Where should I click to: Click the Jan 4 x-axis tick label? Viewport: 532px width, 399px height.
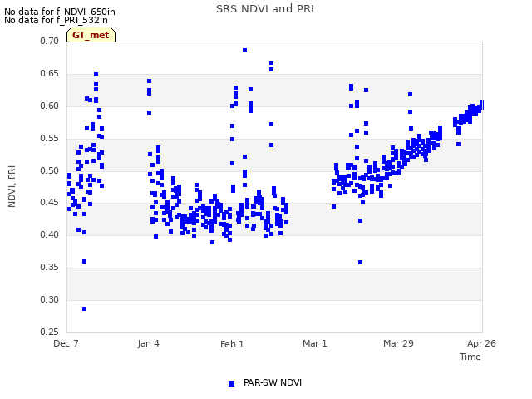tap(148, 343)
